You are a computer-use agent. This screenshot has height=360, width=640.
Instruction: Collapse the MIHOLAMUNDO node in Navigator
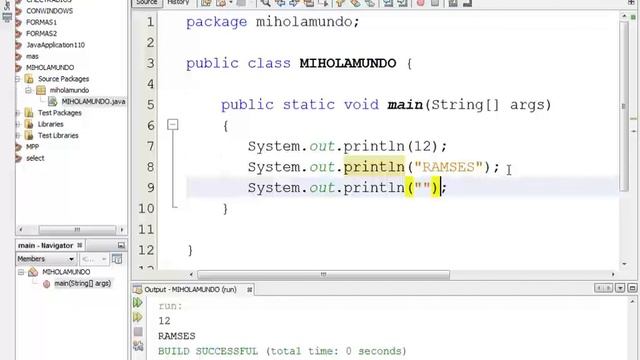pyautogui.click(x=21, y=272)
